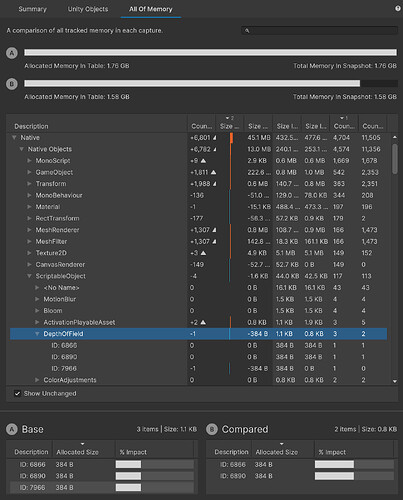Click the table scroll-down arrow
The image size is (403, 500).
[x=395, y=381]
